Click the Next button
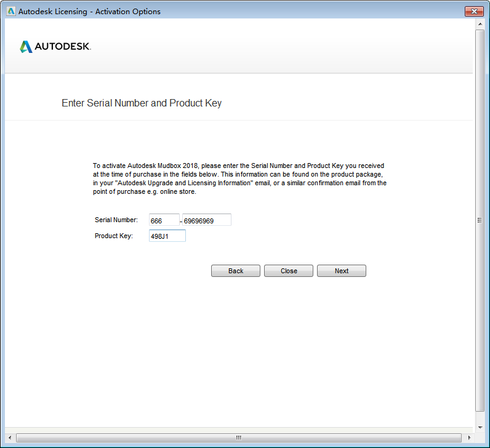Screen dimensions: 490x448 tap(341, 271)
